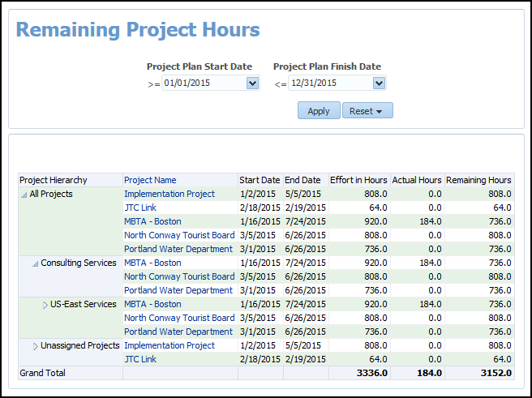Open Portland Water Department under US-East Services
The height and width of the screenshot is (398, 532).
click(x=178, y=332)
